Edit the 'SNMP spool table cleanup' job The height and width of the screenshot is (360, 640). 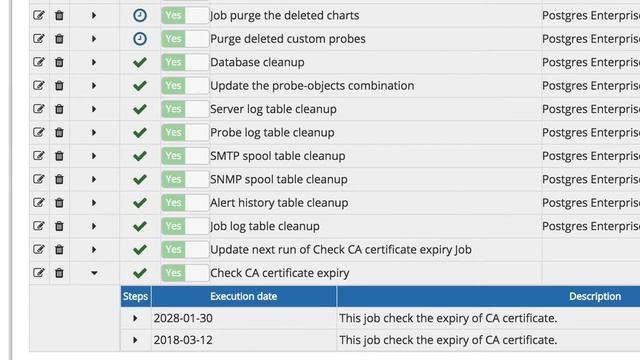(39, 179)
